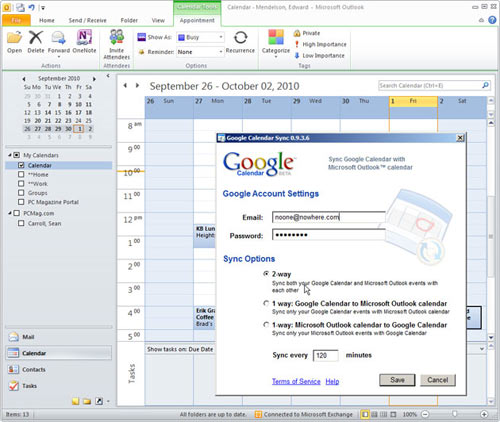The width and height of the screenshot is (500, 422).
Task: Select 1-way Outlook to Google sync
Action: (x=266, y=324)
